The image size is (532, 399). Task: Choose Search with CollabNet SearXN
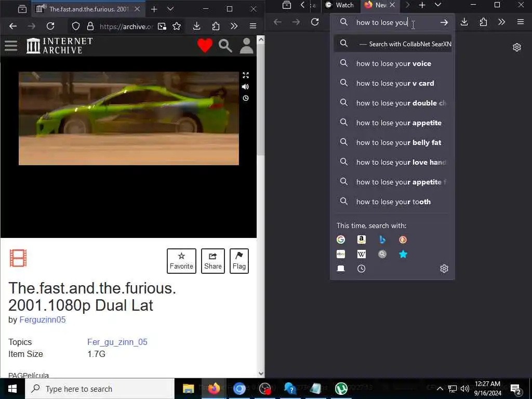(393, 44)
